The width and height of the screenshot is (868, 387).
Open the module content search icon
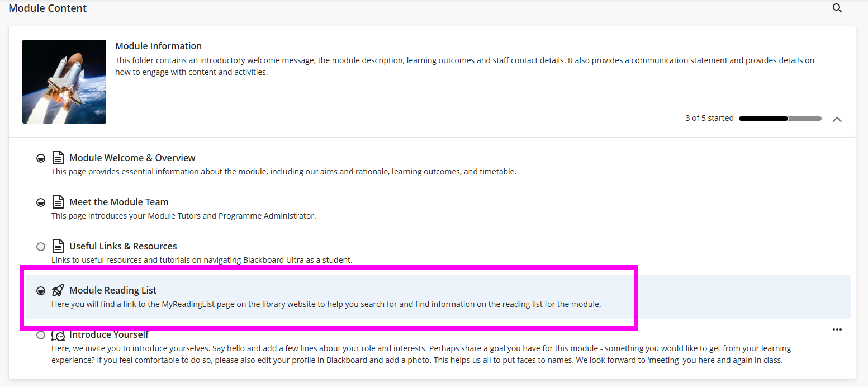(837, 8)
